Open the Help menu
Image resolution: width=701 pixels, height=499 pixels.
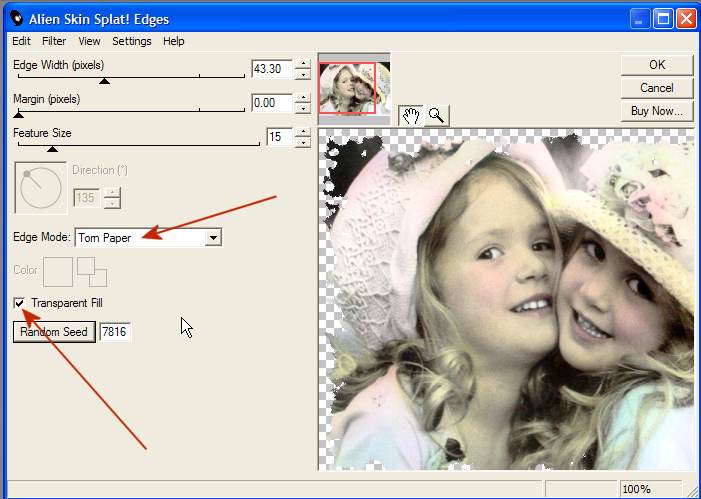coord(173,41)
